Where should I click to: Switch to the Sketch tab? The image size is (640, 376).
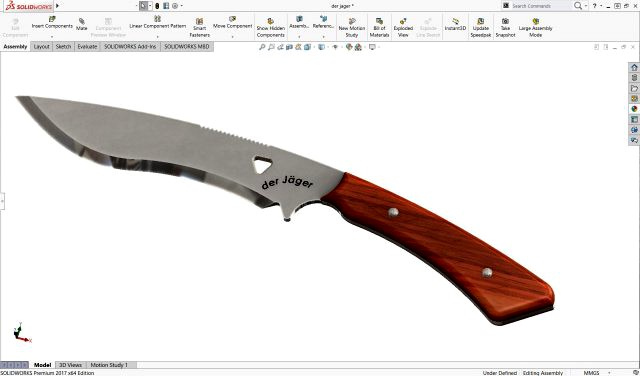pos(63,47)
